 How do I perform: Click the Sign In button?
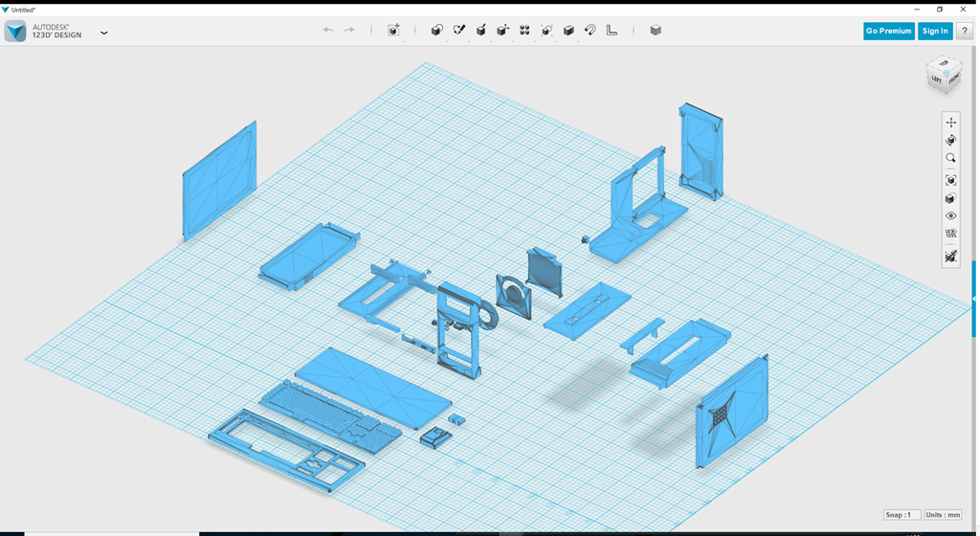[x=934, y=31]
